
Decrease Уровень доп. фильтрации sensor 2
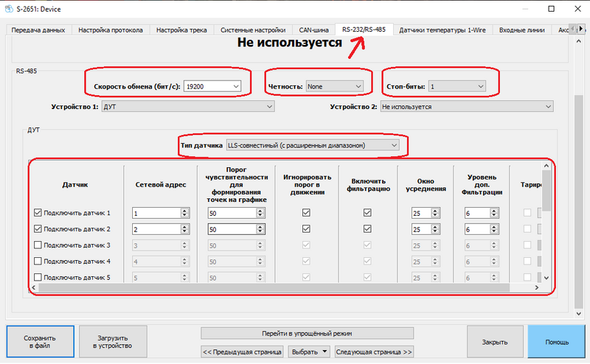tap(494, 231)
